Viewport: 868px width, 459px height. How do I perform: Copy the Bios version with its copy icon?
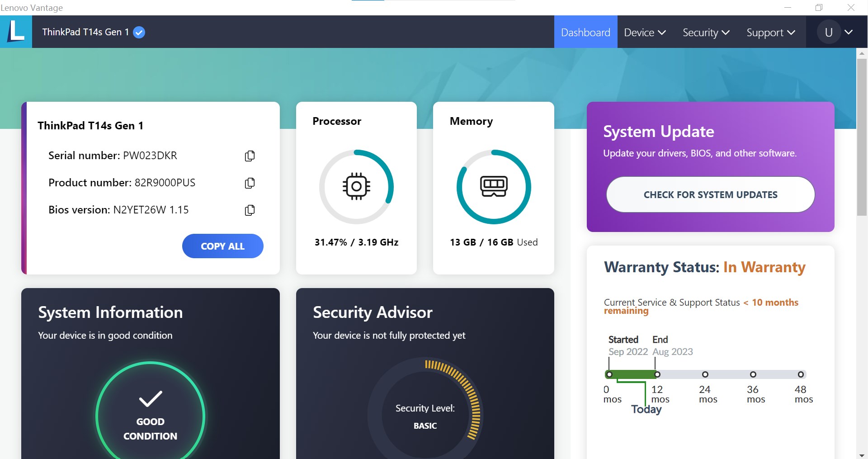point(250,210)
